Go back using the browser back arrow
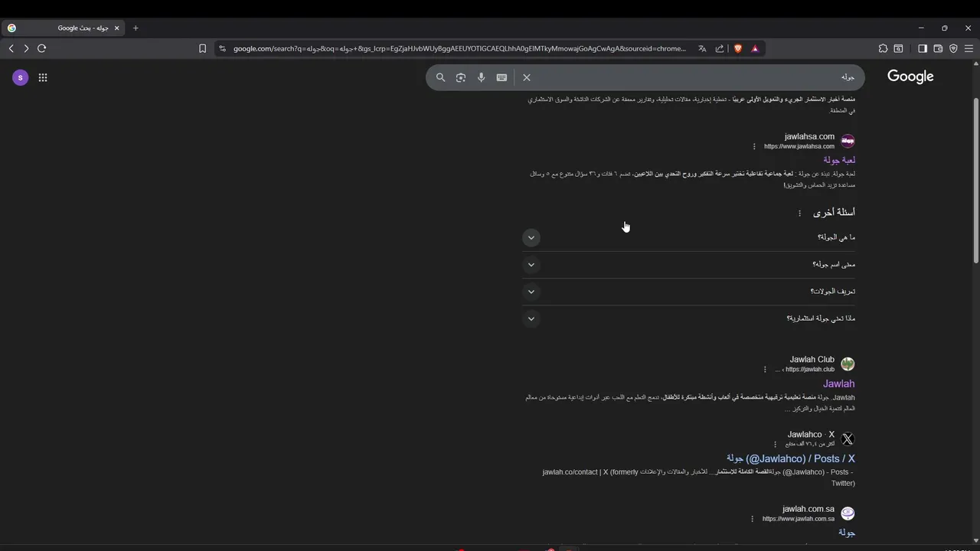980x551 pixels. (11, 48)
